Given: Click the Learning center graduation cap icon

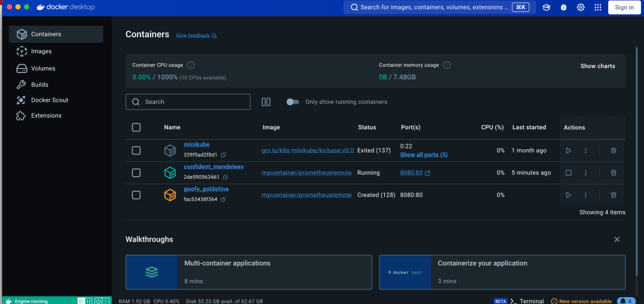Looking at the screenshot, I should pos(546,8).
